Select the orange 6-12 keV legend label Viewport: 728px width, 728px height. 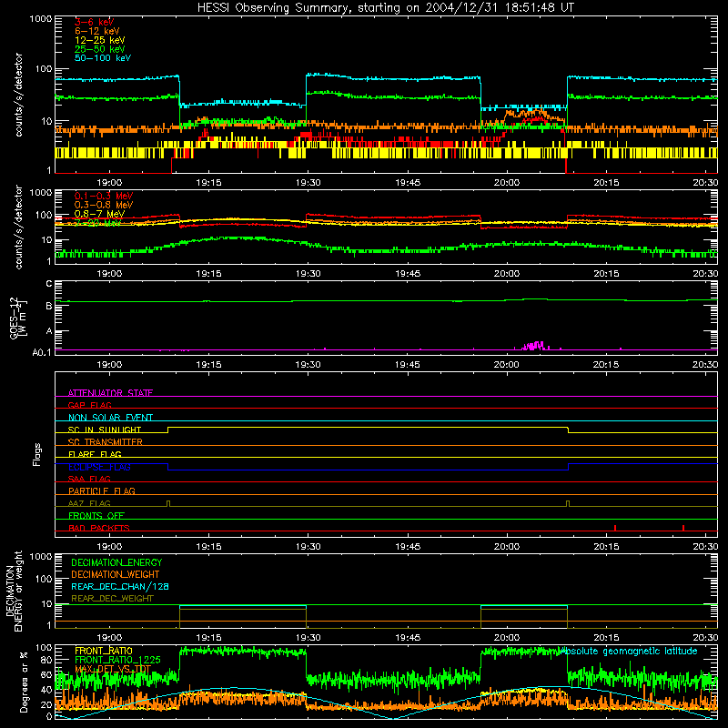tap(97, 31)
